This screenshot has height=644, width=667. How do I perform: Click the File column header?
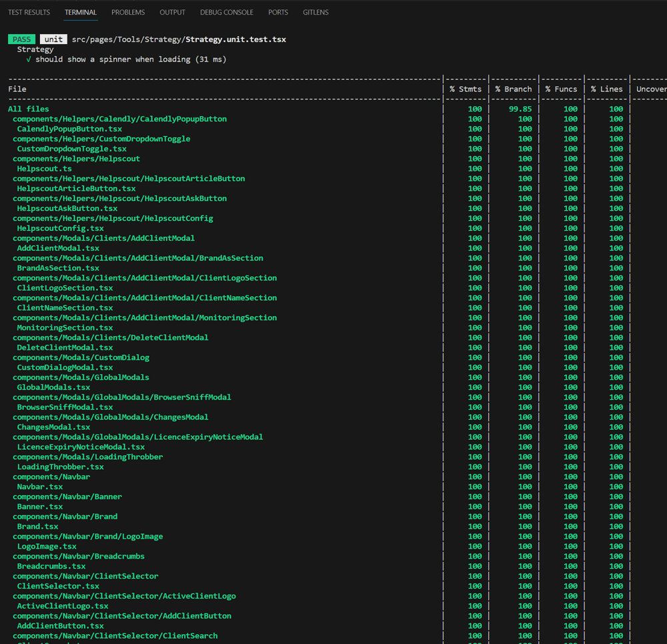click(17, 89)
